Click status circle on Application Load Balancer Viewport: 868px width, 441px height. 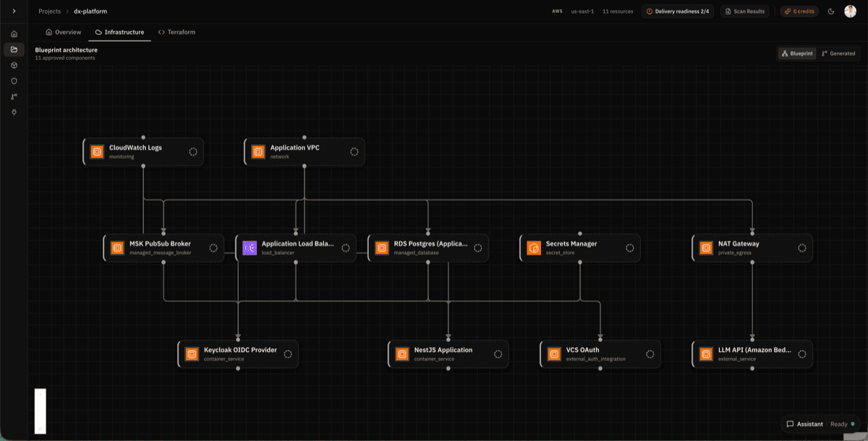pos(346,248)
